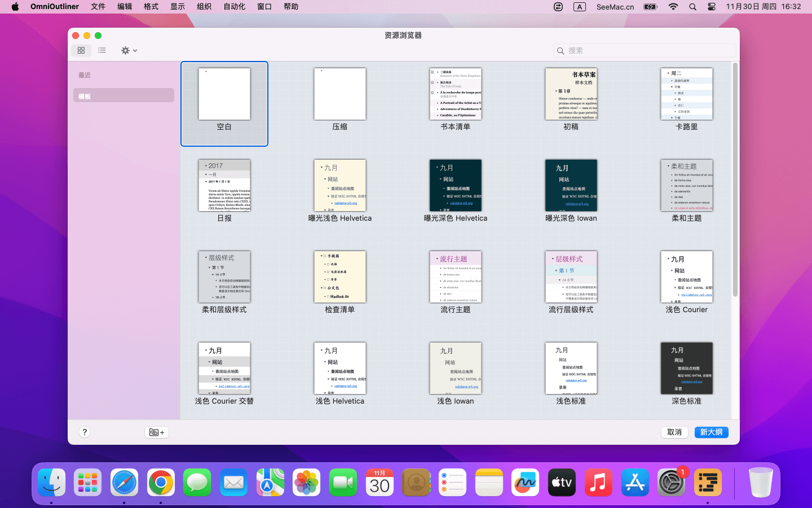Choose the 初稿 template
812x508 pixels.
pyautogui.click(x=571, y=94)
